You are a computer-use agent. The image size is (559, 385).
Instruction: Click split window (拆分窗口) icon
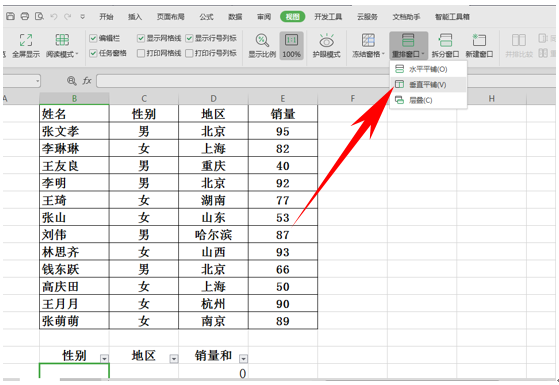(x=445, y=40)
